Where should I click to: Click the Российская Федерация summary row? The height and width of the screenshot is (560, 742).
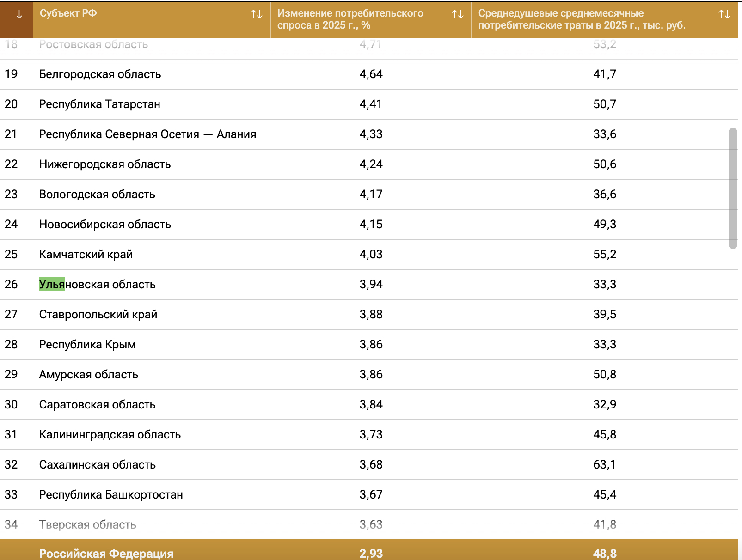pos(106,553)
